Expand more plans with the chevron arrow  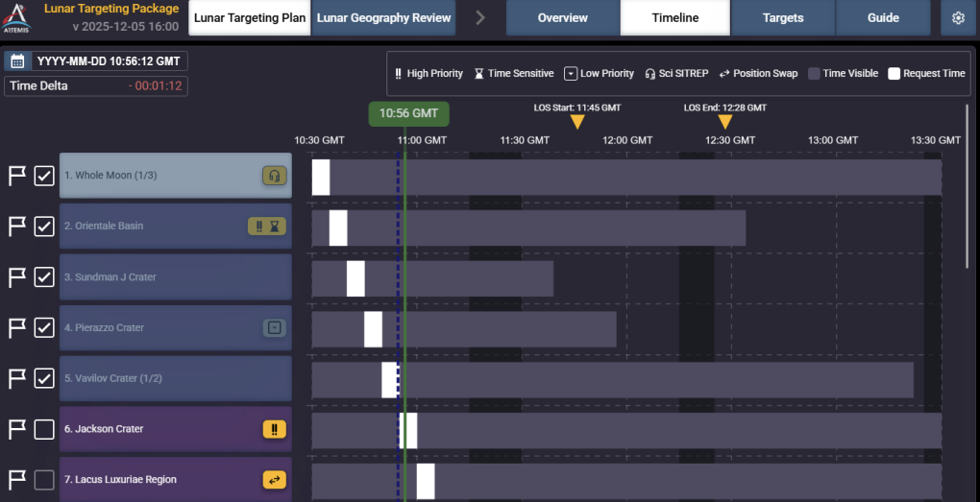tap(480, 18)
